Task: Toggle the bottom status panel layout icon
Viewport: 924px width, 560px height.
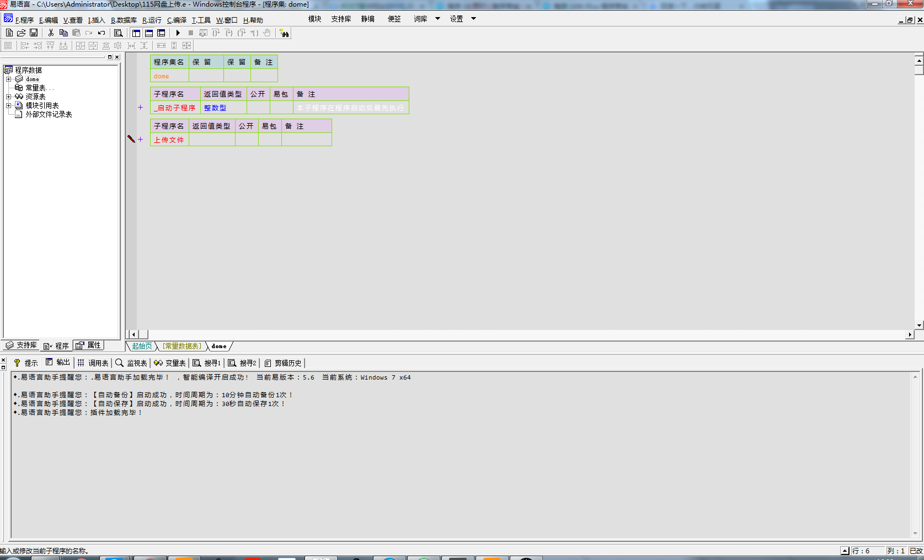Action: (149, 33)
